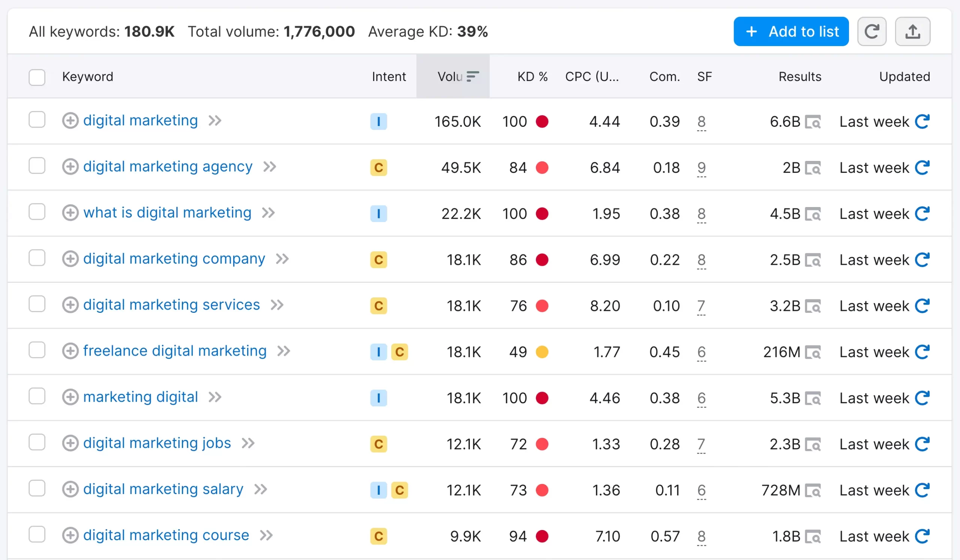
Task: Select the digital marketing salary row checkbox
Action: pyautogui.click(x=37, y=488)
